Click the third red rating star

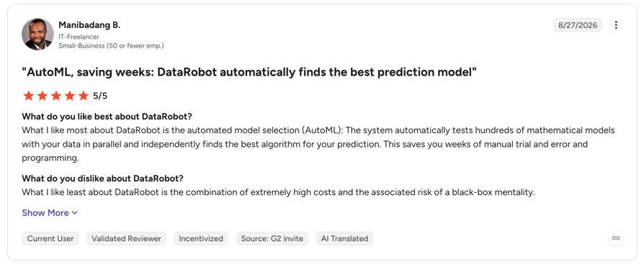coord(56,96)
